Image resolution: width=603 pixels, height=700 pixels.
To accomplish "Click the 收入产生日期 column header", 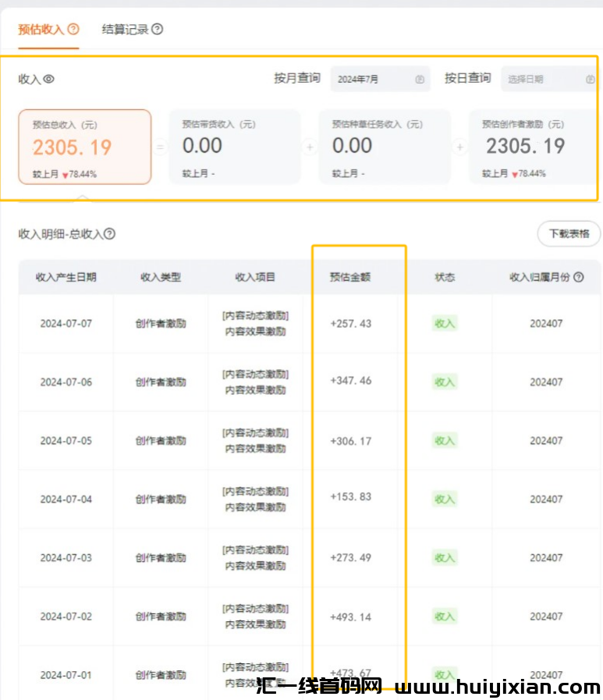I will pos(66,277).
